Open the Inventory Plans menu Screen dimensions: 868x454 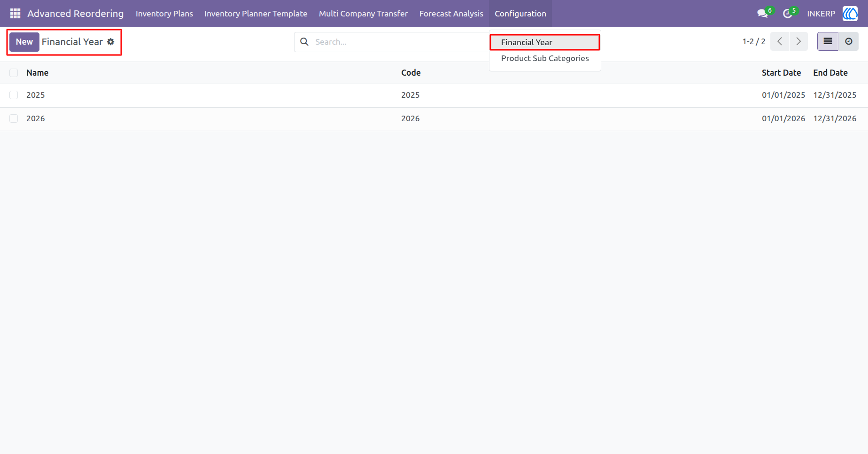pyautogui.click(x=164, y=14)
